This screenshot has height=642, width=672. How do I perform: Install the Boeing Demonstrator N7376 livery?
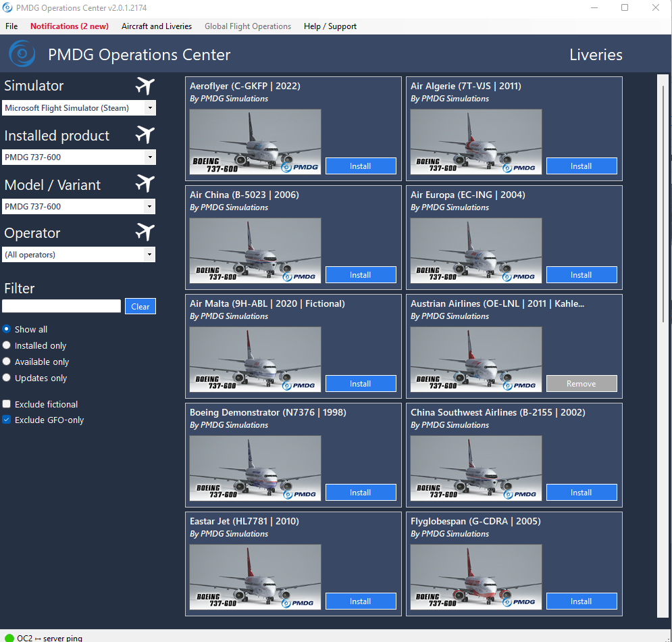tap(361, 493)
